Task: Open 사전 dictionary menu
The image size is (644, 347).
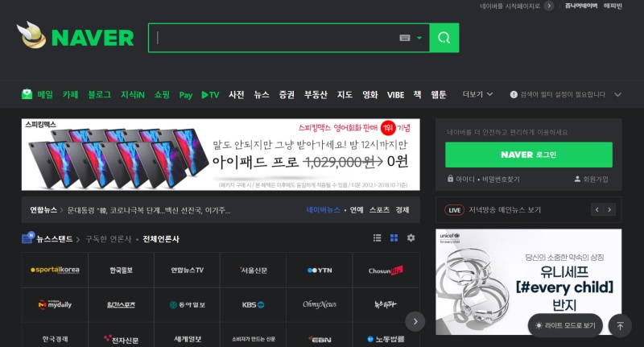Action: [236, 95]
